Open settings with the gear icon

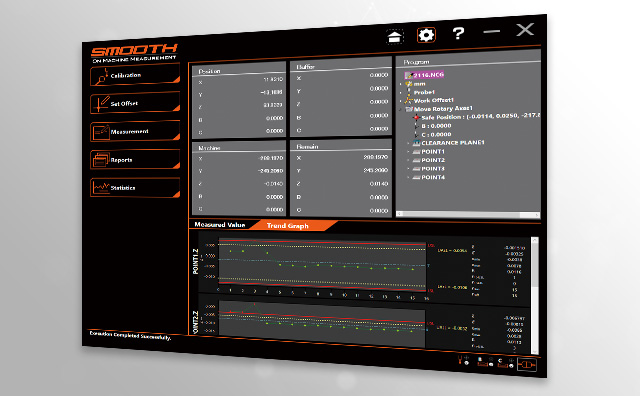[426, 35]
